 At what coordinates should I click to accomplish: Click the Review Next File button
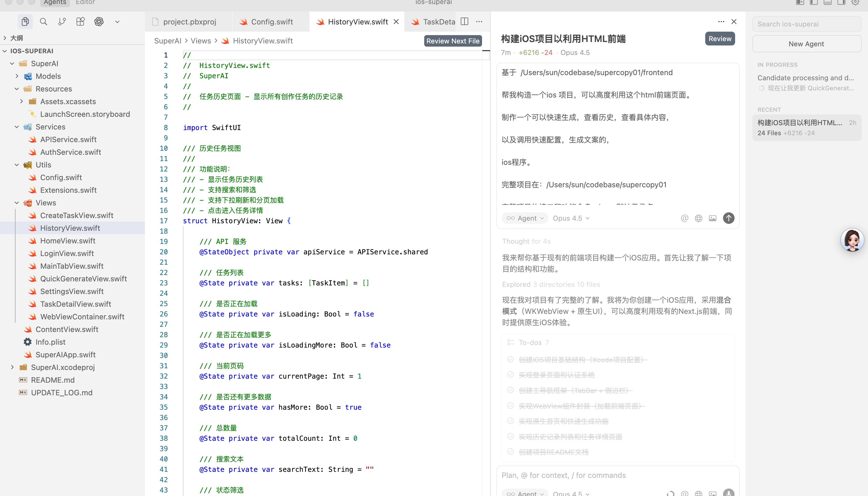click(x=453, y=41)
